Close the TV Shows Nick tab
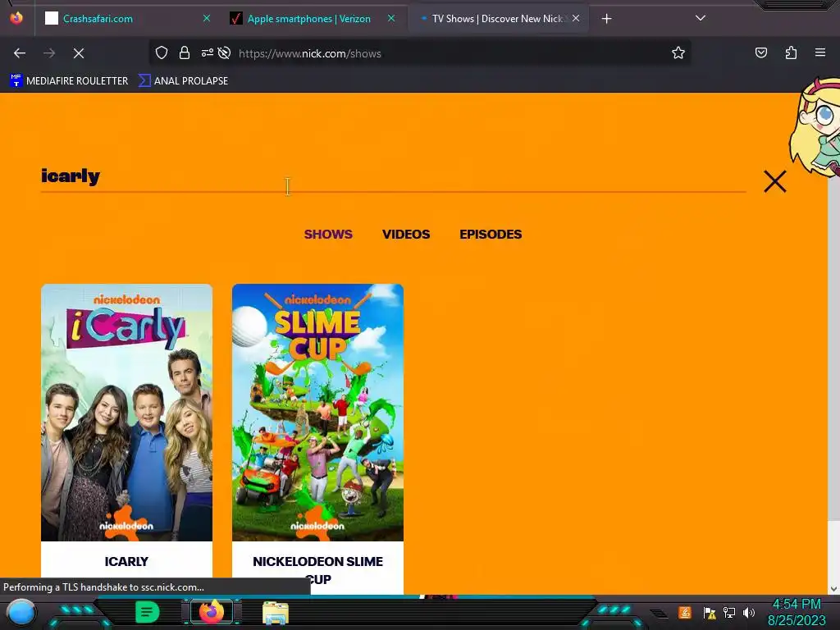 click(576, 18)
